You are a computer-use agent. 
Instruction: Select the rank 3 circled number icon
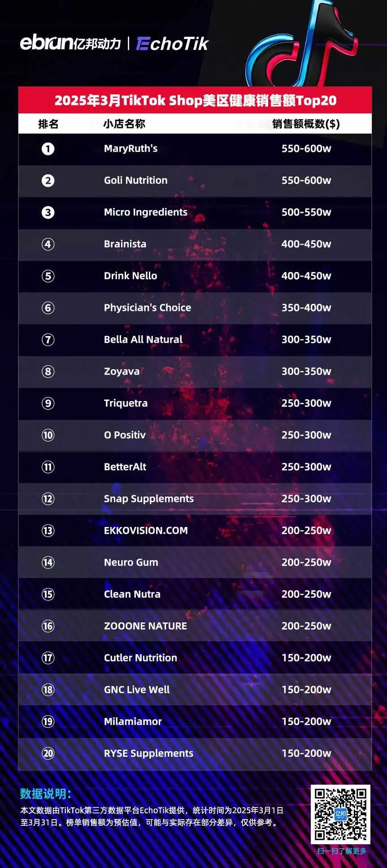tap(48, 212)
